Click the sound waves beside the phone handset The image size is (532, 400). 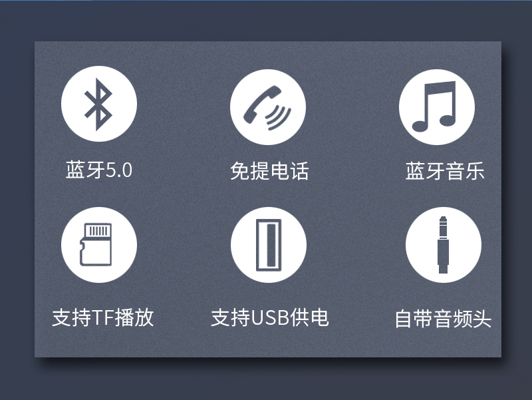(279, 117)
